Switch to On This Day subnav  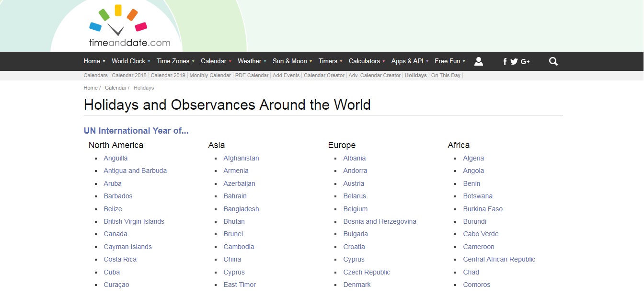pos(446,75)
